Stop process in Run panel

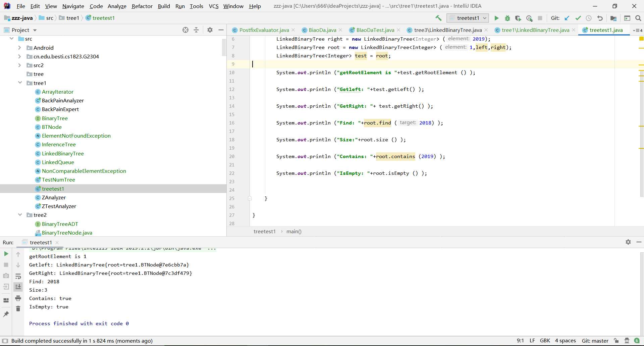pyautogui.click(x=6, y=265)
